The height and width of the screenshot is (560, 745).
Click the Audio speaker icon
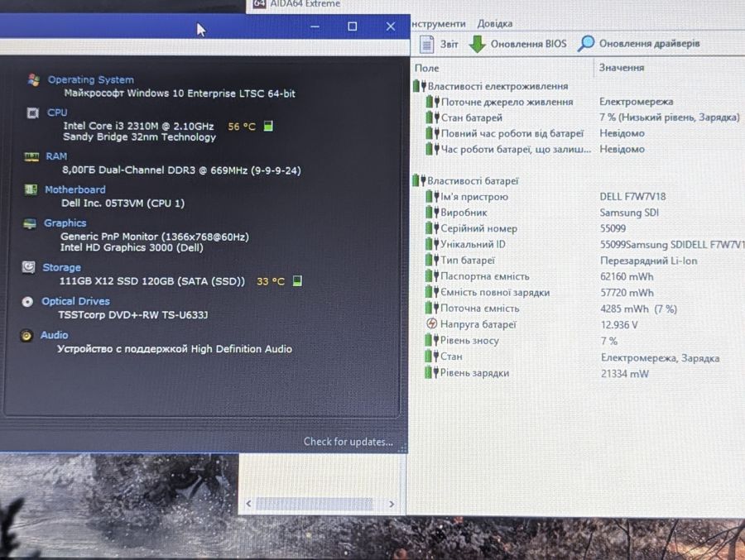click(x=26, y=336)
